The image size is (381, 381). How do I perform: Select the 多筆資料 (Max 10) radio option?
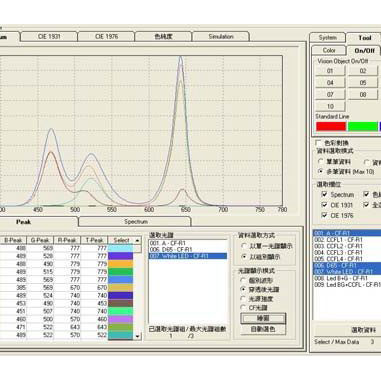tap(321, 171)
